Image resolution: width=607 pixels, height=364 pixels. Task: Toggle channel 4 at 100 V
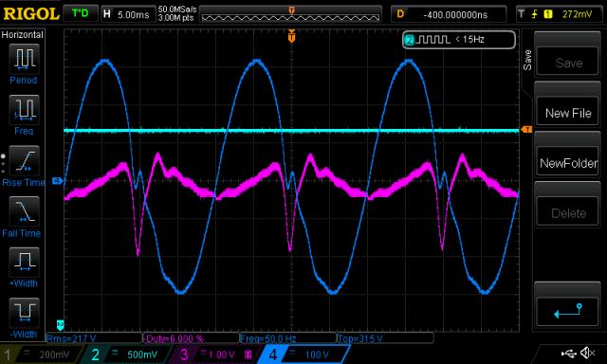click(x=303, y=355)
